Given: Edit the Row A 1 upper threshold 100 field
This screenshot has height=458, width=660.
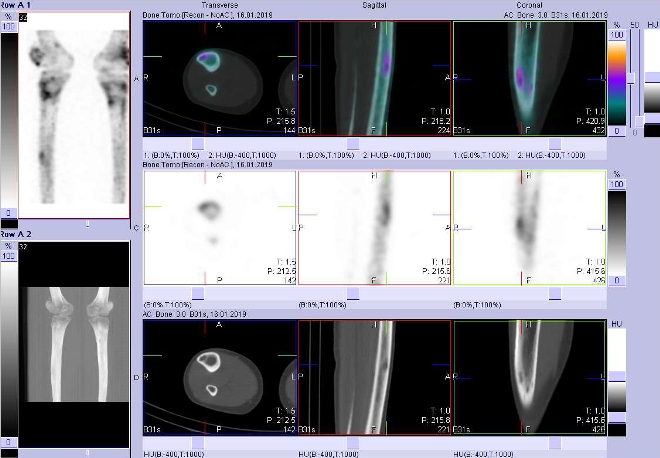Looking at the screenshot, I should point(9,27).
